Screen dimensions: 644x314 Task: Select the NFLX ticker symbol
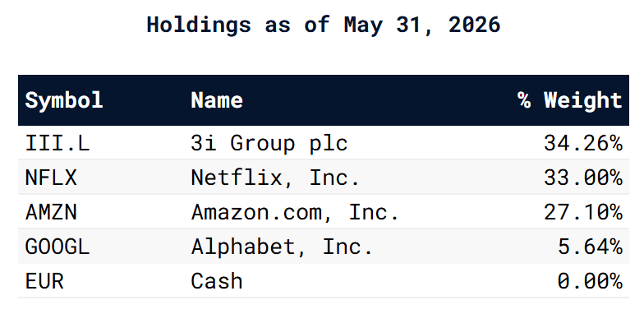(x=51, y=178)
